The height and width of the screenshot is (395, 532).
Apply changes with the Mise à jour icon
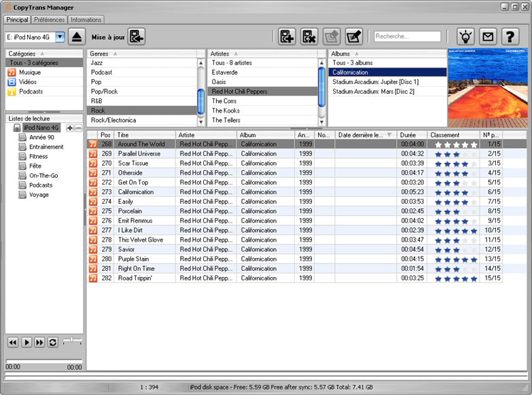point(137,37)
